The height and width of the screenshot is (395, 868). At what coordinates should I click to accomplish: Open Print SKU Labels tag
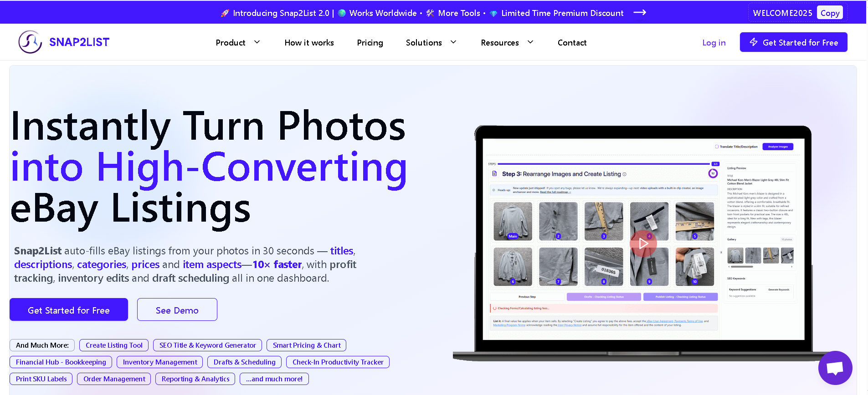pyautogui.click(x=41, y=379)
